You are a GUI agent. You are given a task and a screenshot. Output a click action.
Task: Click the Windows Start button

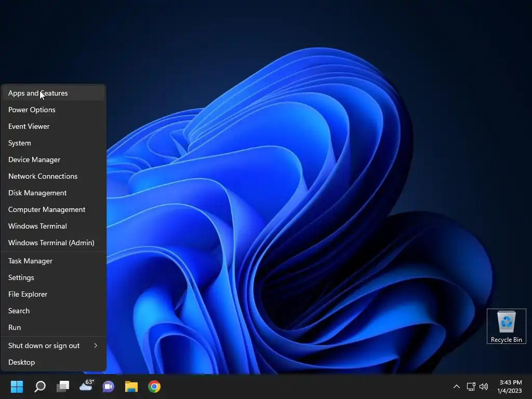(x=17, y=387)
